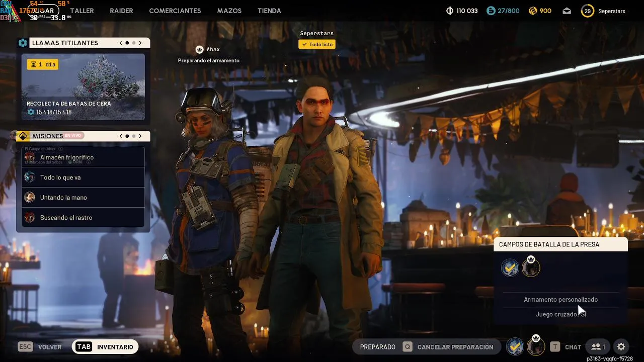
Task: Click the Todo listo ready badge
Action: tap(317, 44)
